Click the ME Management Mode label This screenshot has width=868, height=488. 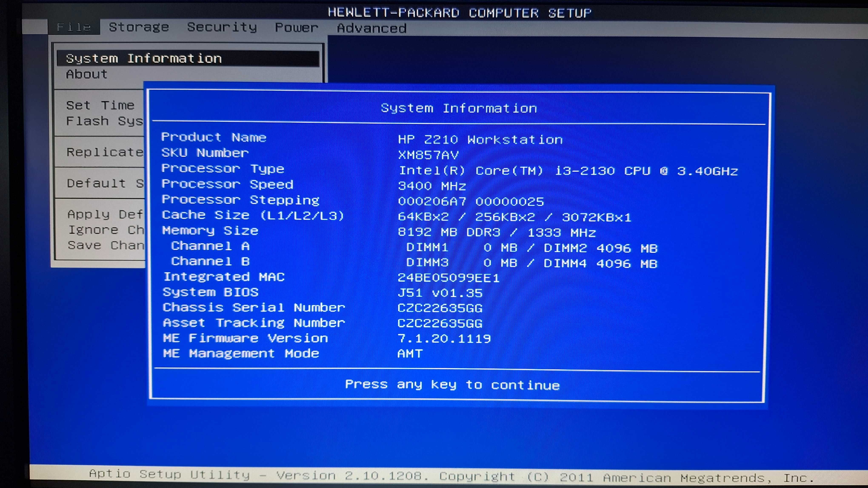pyautogui.click(x=241, y=354)
